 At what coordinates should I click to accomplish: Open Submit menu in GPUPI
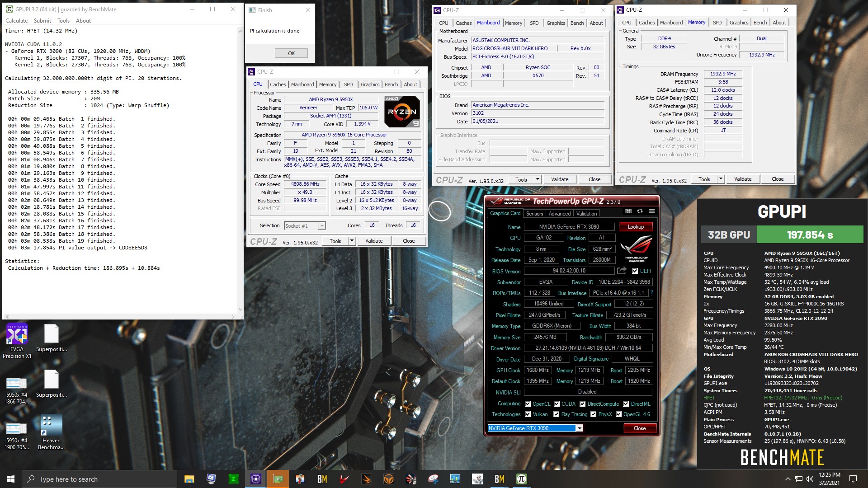(x=42, y=21)
